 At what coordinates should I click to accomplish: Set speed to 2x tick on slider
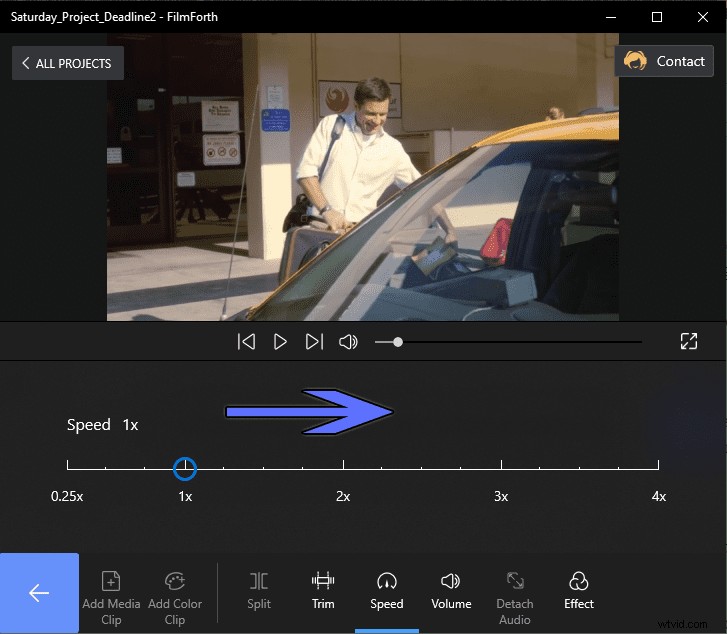click(343, 465)
